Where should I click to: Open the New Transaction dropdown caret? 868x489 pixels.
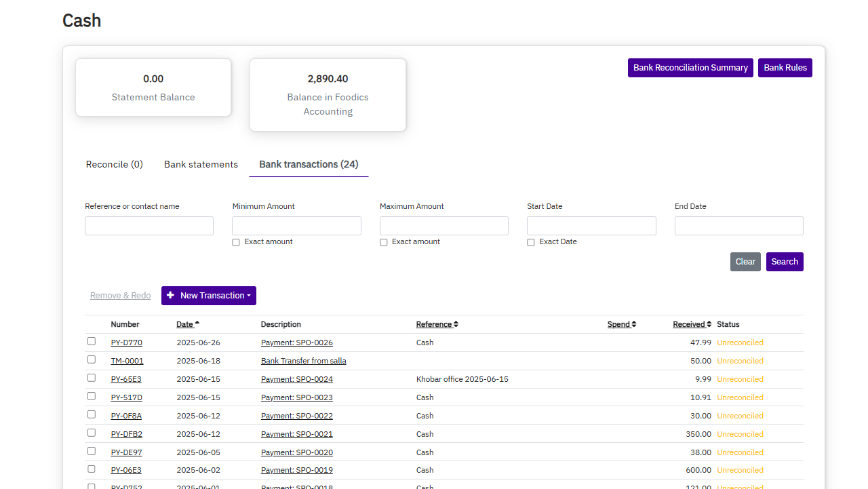(x=248, y=296)
